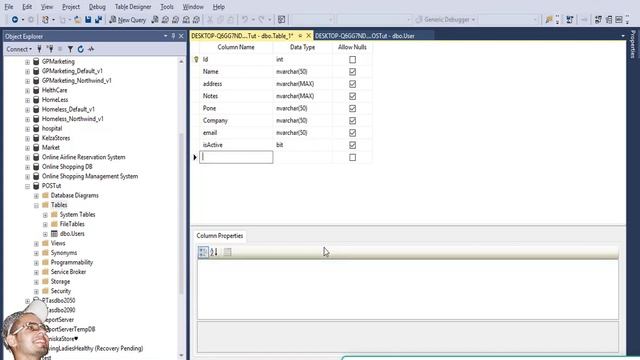Click the Filter funnel icon
640x360 pixels.
tap(70, 49)
